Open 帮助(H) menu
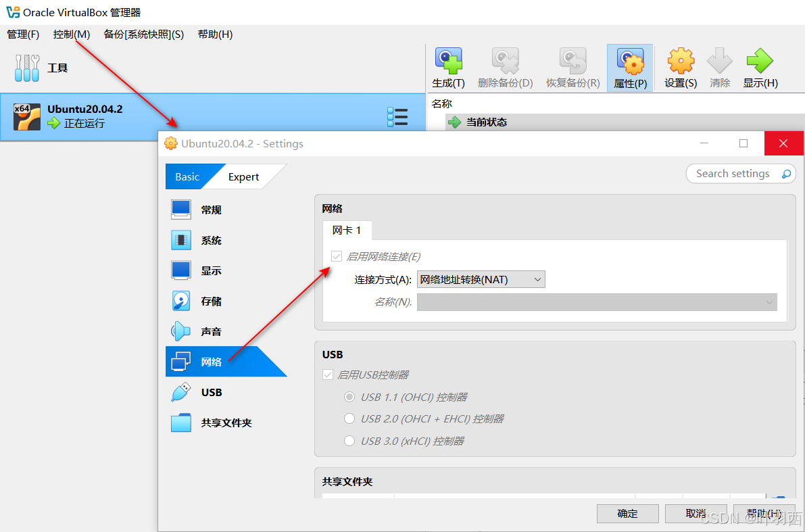805x532 pixels. [215, 34]
